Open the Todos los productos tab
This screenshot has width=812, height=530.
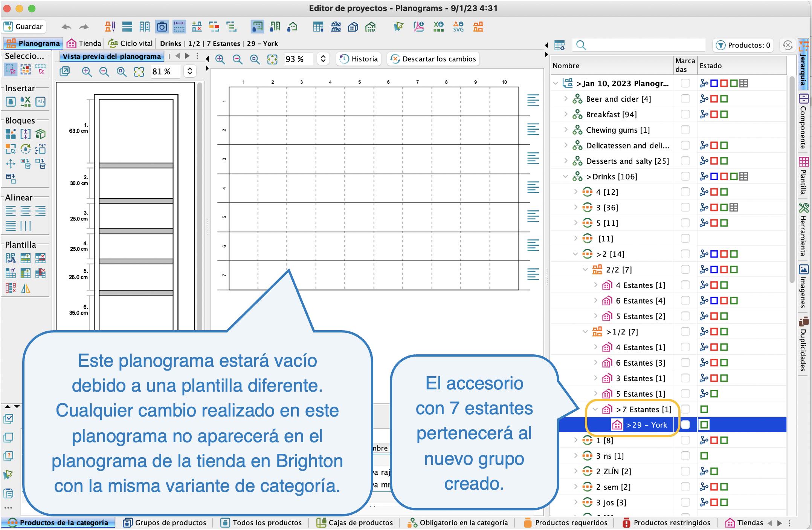(261, 523)
